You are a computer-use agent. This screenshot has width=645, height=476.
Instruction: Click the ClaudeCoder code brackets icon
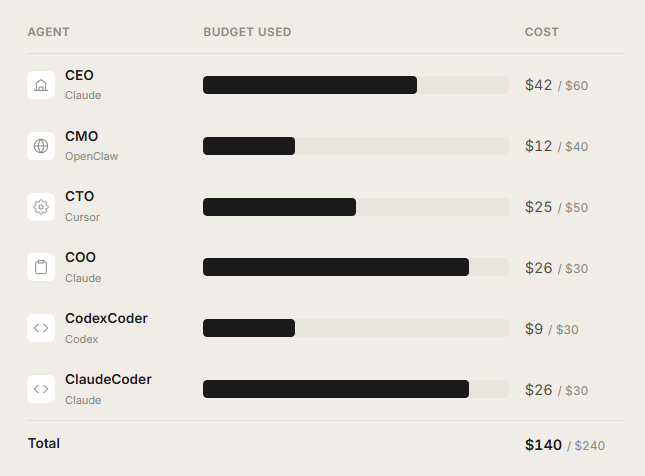click(x=41, y=389)
